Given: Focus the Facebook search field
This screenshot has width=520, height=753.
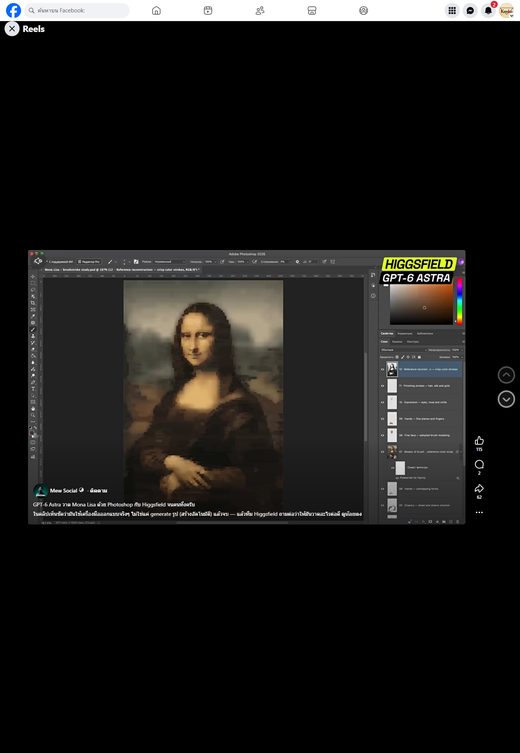Looking at the screenshot, I should [77, 10].
